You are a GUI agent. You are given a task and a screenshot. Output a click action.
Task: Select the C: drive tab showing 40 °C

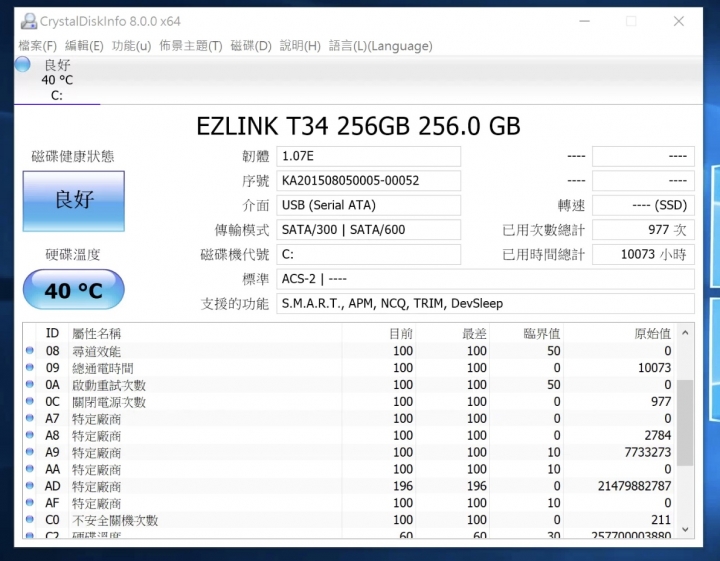[57, 80]
